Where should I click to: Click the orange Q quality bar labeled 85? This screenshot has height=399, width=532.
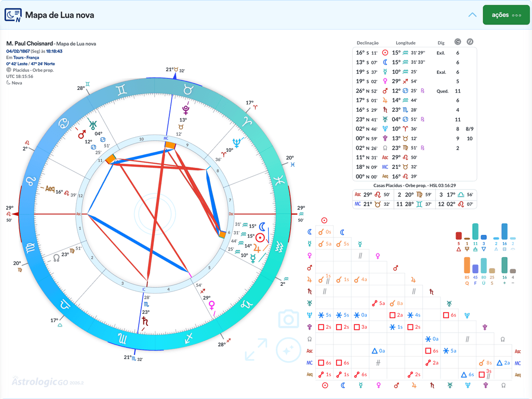tap(467, 265)
